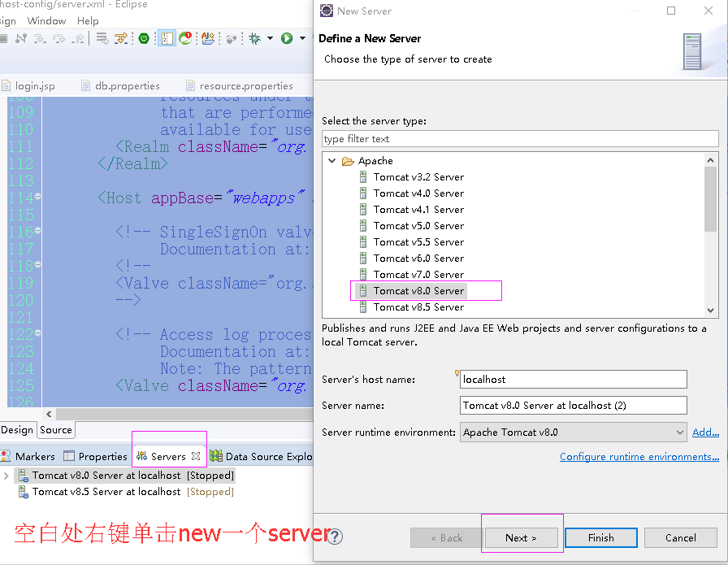Image resolution: width=728 pixels, height=565 pixels.
Task: Collapse fold marker at line 118
Action: [37, 264]
